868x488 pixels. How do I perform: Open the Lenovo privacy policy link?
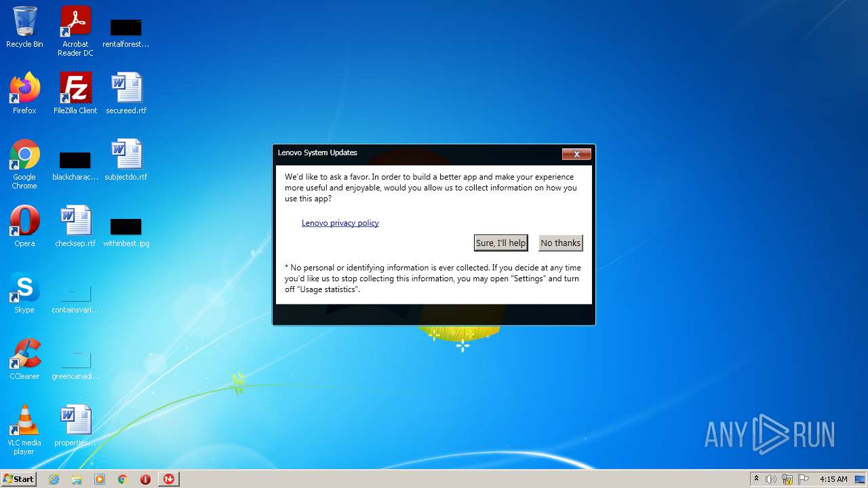[x=340, y=223]
